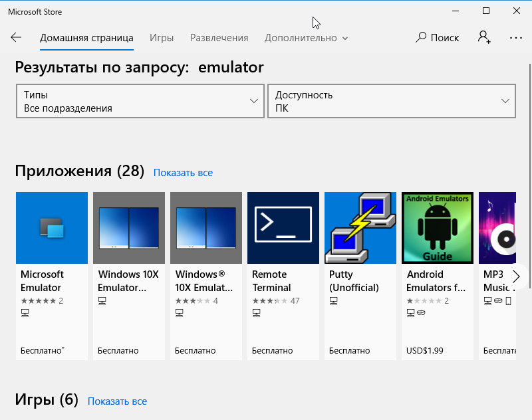Click PC device icon under Putty (Unofficial)
532x420 pixels.
[334, 300]
